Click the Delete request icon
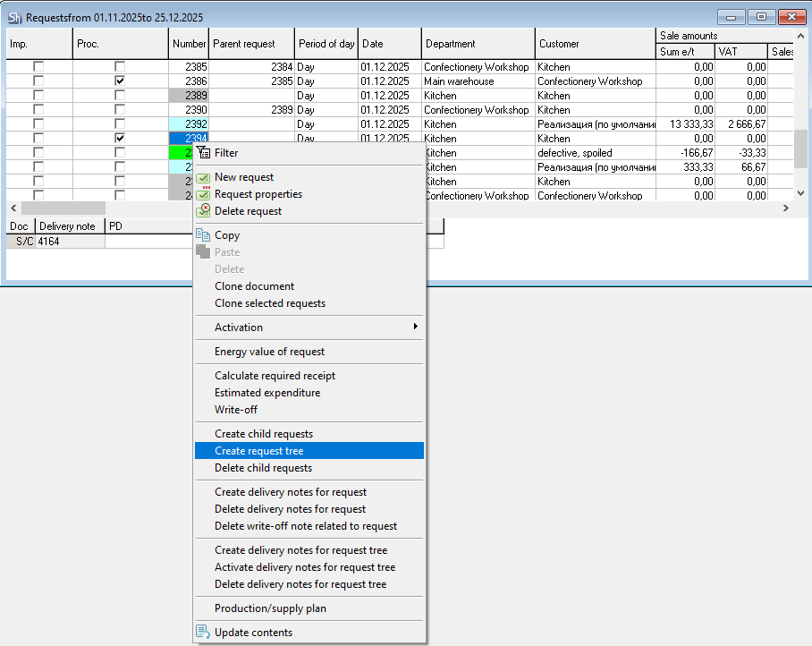 click(203, 211)
